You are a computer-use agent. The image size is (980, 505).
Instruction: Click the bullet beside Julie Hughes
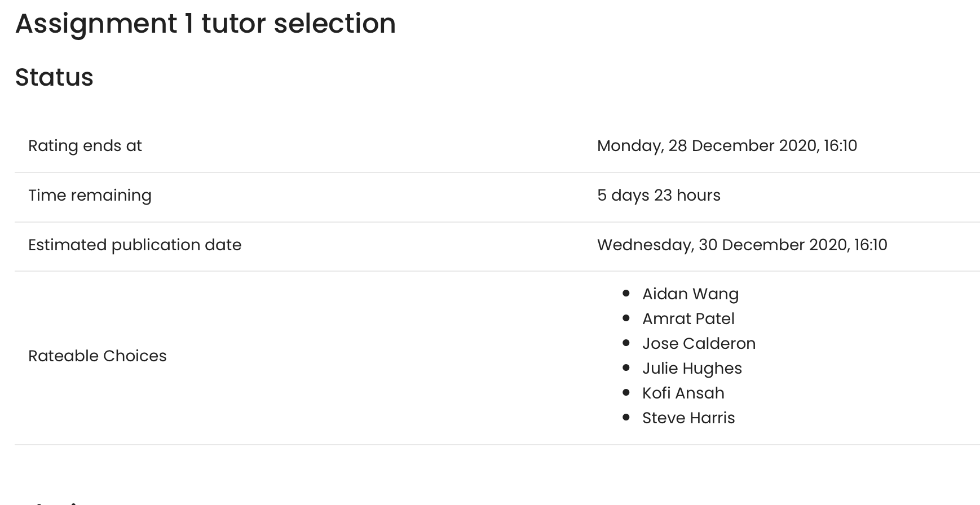point(626,367)
